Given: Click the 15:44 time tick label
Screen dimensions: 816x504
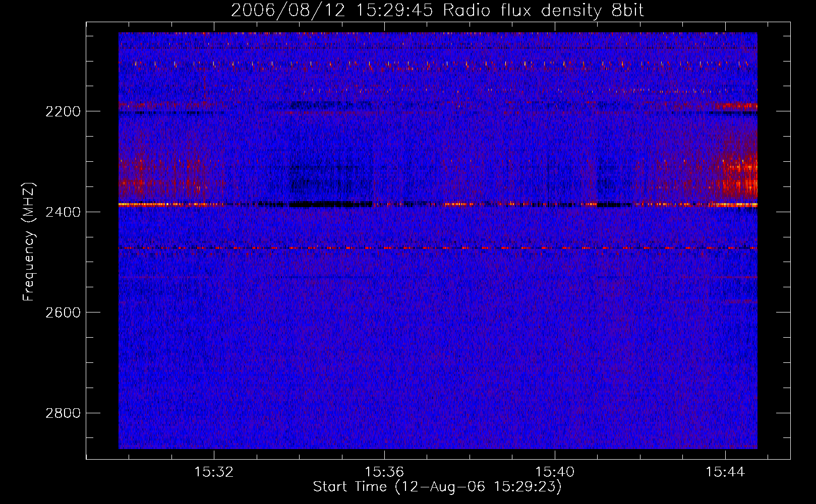Looking at the screenshot, I should (725, 472).
